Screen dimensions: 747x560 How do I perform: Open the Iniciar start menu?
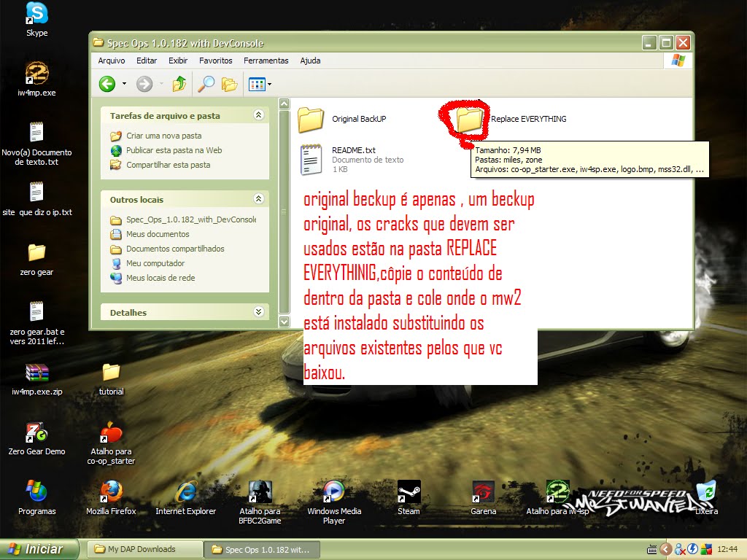(38, 549)
